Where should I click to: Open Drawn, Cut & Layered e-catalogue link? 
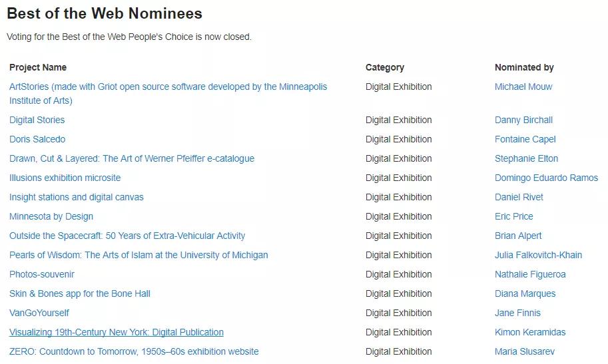[x=132, y=159]
